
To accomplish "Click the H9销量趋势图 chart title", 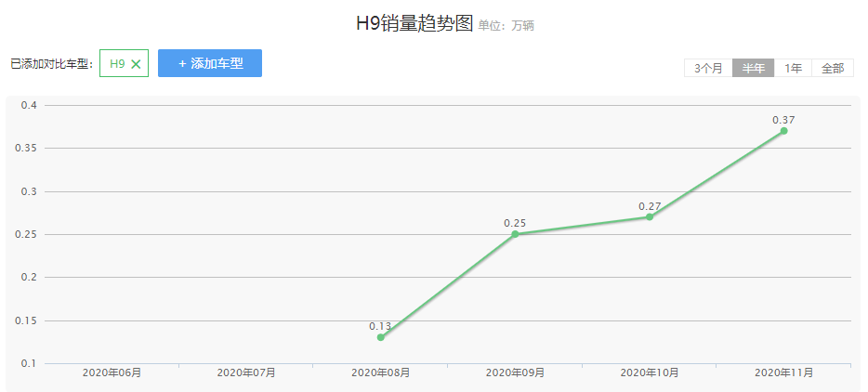I will tap(414, 24).
